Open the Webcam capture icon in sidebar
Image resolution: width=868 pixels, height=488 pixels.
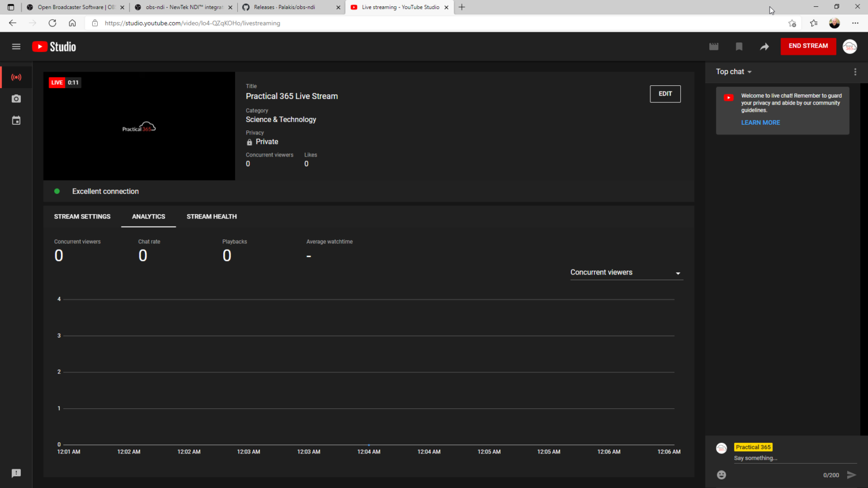(x=16, y=98)
